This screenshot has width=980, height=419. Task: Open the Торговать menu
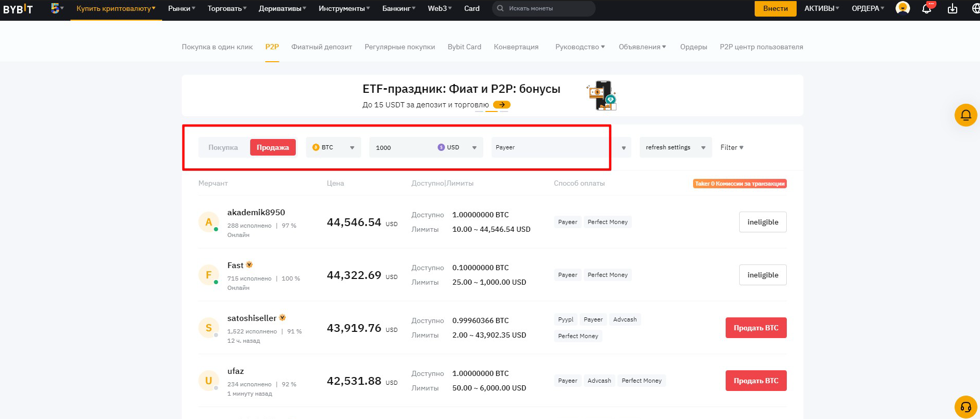pos(227,8)
